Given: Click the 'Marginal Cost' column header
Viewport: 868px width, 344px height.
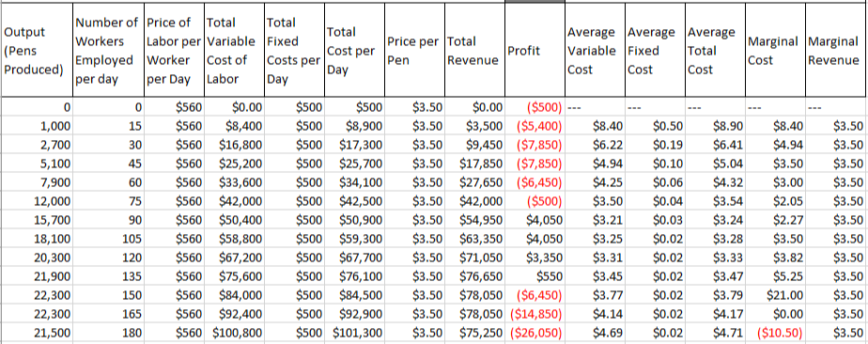Looking at the screenshot, I should tap(775, 50).
